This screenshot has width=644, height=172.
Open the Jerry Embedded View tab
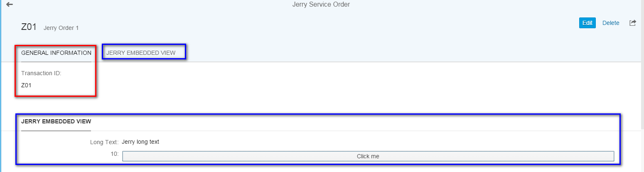(141, 53)
